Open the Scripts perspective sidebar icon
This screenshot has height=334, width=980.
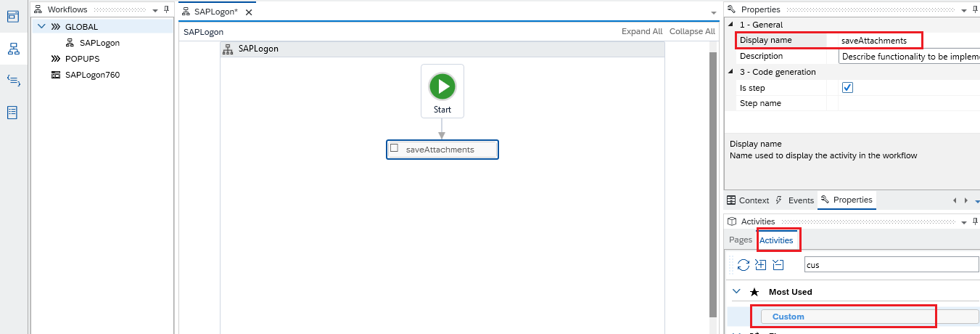13,81
